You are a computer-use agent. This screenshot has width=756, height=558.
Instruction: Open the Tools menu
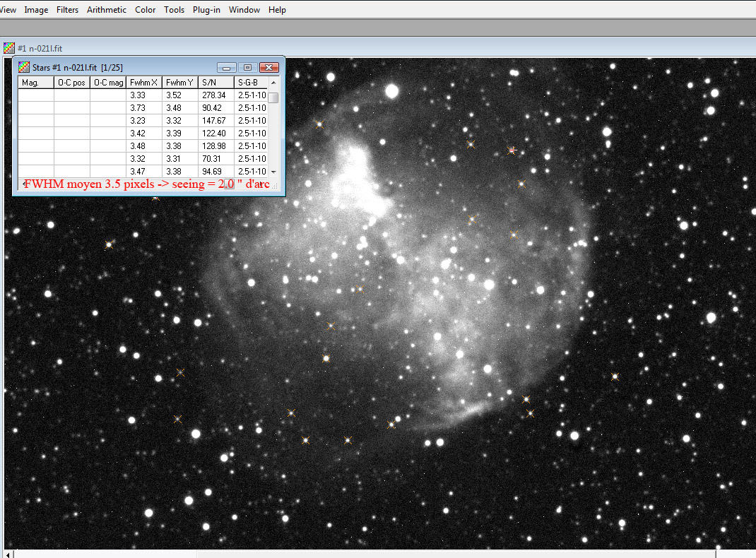(x=174, y=10)
